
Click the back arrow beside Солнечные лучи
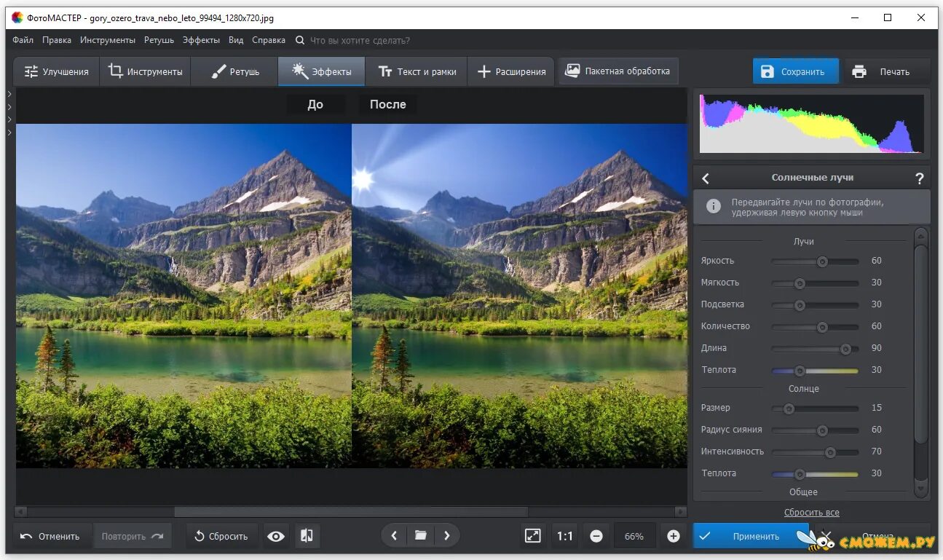click(705, 178)
